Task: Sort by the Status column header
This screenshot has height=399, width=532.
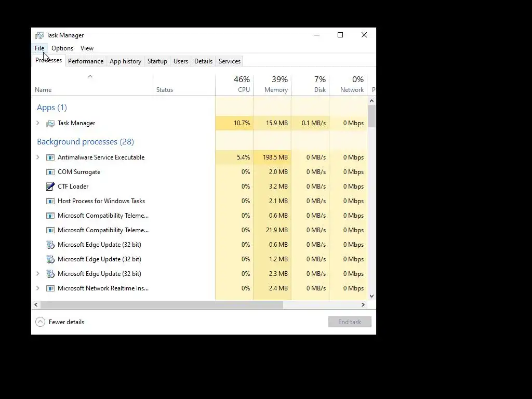Action: (x=184, y=85)
